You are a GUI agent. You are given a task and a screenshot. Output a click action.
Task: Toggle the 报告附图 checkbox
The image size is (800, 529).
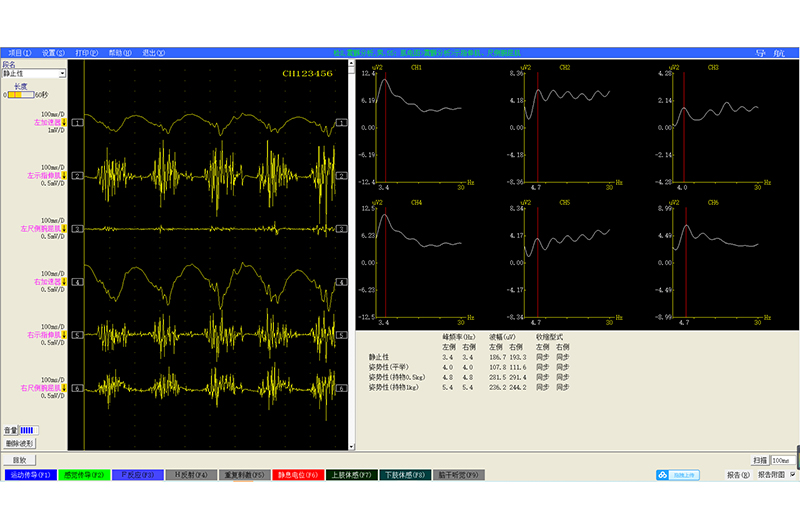pos(792,474)
